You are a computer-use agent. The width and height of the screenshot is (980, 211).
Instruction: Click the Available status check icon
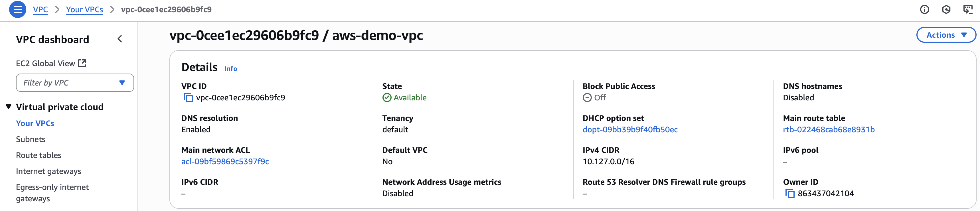click(386, 98)
